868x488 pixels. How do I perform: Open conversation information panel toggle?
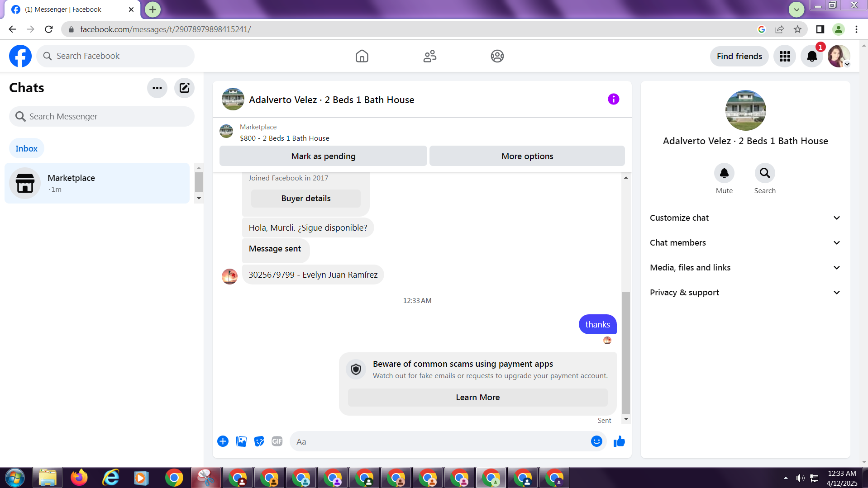point(613,99)
